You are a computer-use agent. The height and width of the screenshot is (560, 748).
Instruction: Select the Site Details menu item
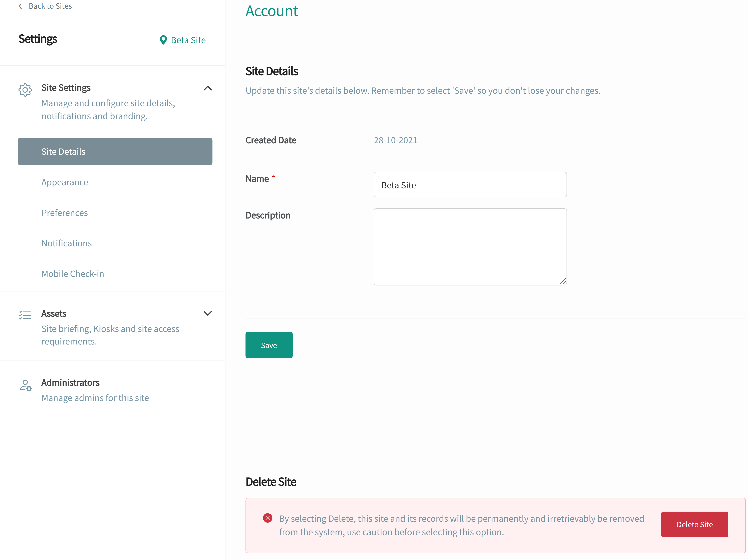pyautogui.click(x=115, y=151)
